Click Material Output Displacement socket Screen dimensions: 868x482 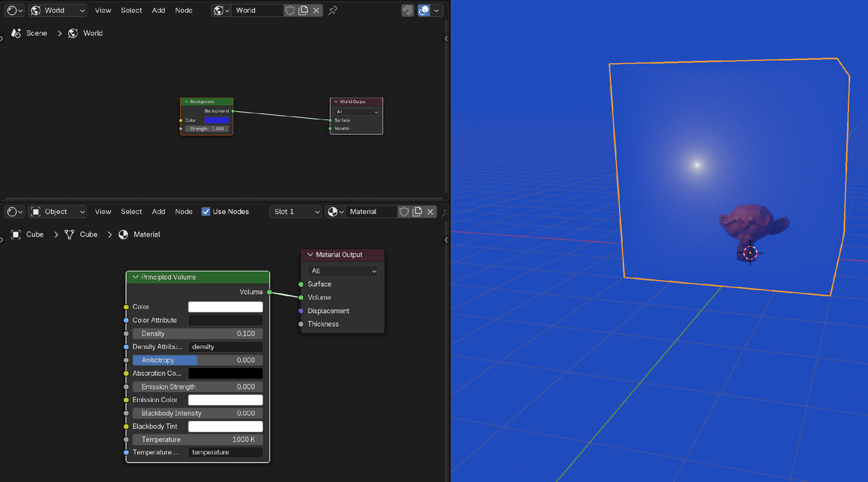point(301,310)
